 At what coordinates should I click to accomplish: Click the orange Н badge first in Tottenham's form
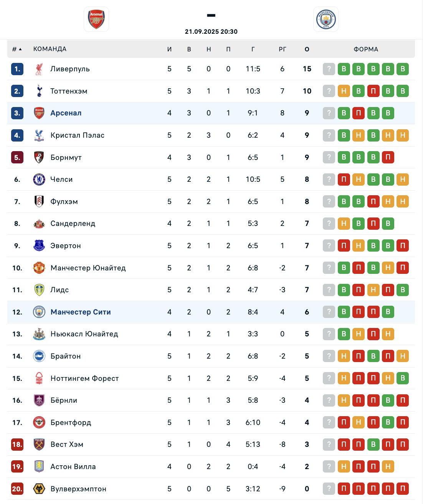[x=344, y=91]
